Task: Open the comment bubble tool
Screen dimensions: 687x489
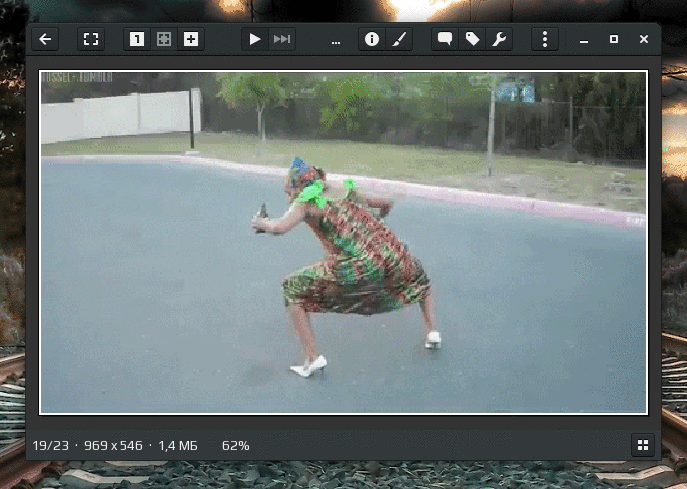Action: click(x=445, y=39)
